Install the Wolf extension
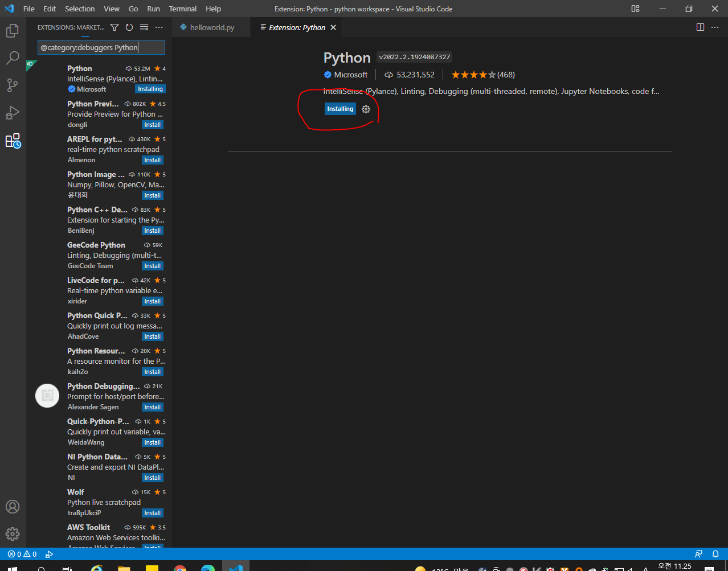 [x=153, y=513]
